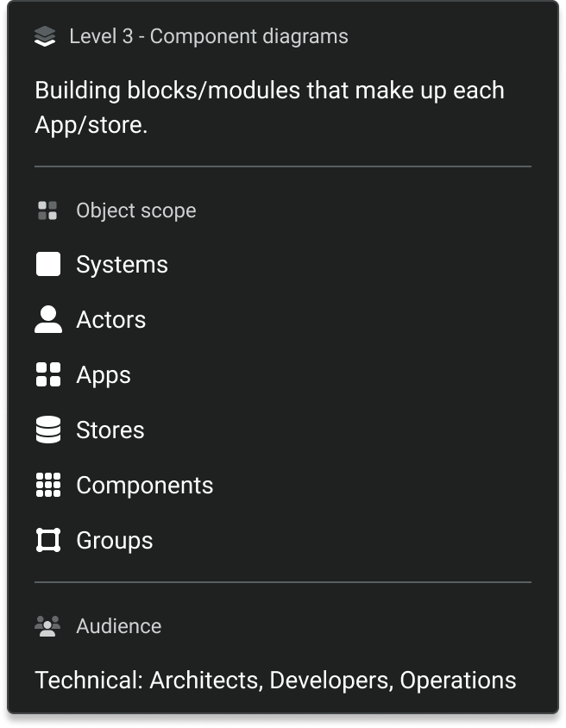566x728 pixels.
Task: Click the Building blocks/modules description text
Action: click(270, 108)
